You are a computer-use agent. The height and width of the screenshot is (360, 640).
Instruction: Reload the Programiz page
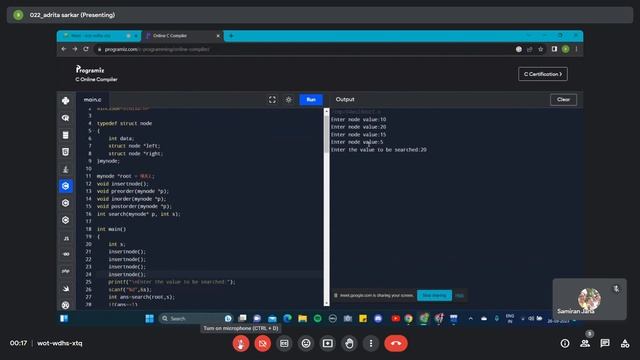click(86, 49)
